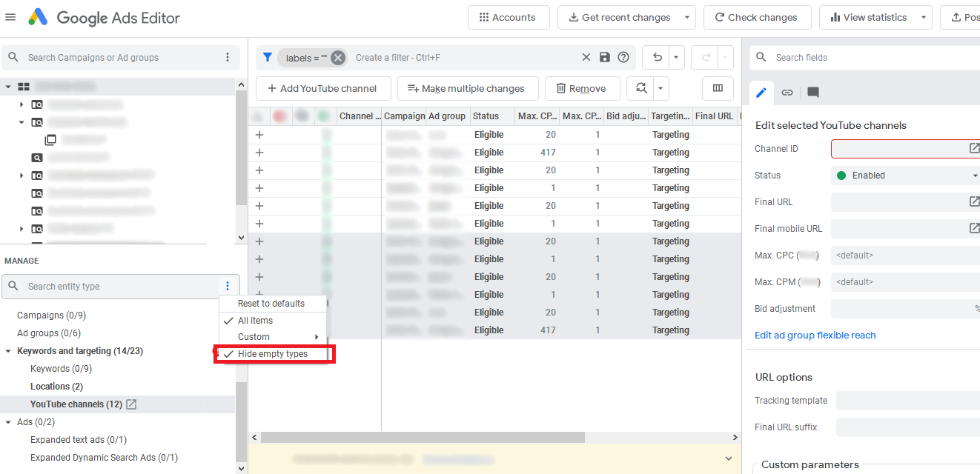Sort by the Status column header

(492, 116)
